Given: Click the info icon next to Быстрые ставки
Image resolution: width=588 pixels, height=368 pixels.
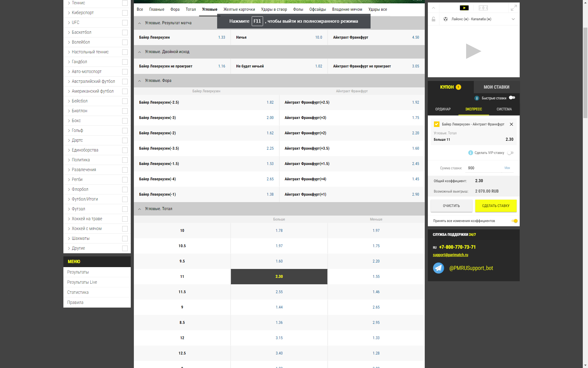Looking at the screenshot, I should [x=477, y=98].
